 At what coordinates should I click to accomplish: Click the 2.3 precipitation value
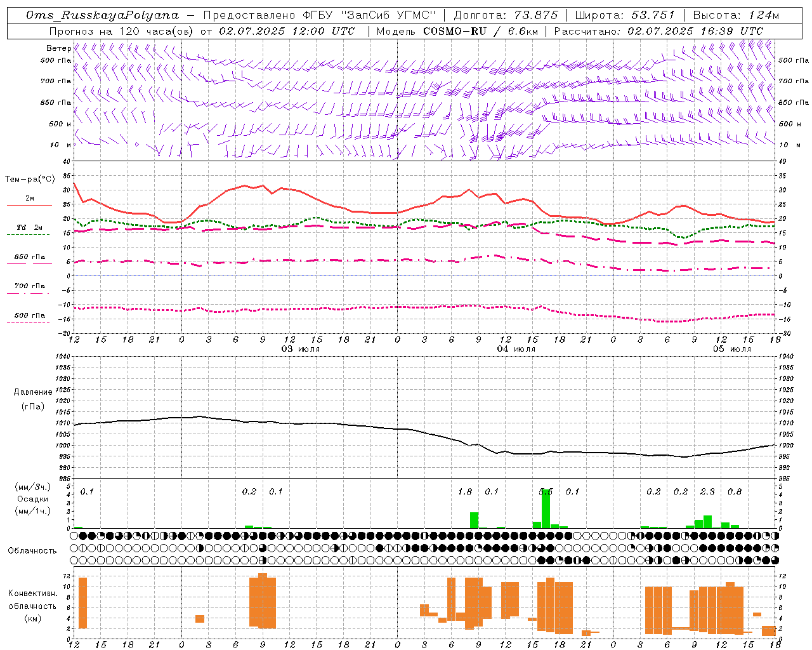pyautogui.click(x=707, y=491)
